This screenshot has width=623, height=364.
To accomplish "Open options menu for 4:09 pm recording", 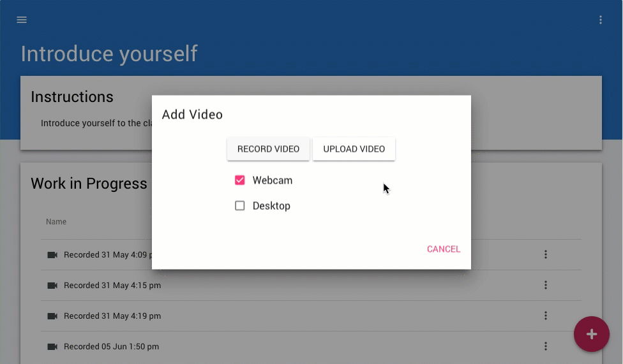I will pos(545,255).
